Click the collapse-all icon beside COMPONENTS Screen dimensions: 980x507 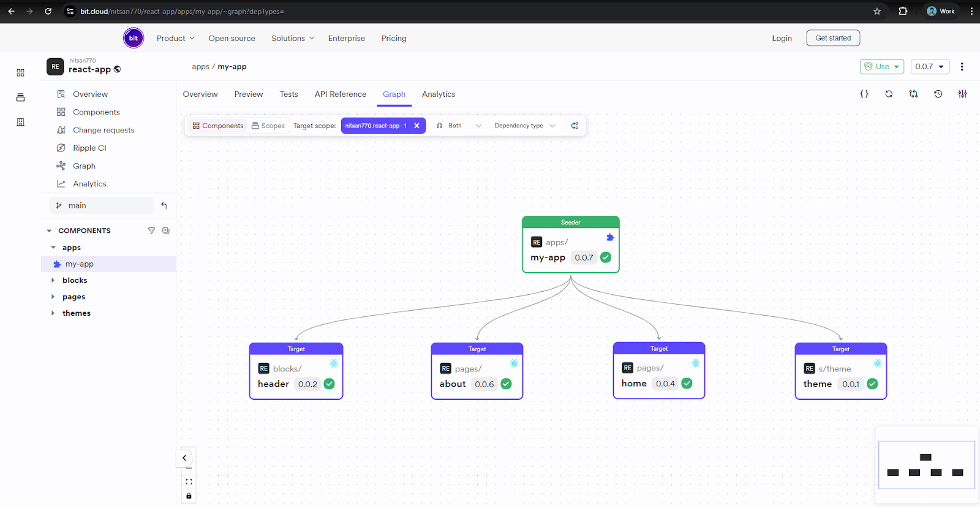(x=165, y=231)
